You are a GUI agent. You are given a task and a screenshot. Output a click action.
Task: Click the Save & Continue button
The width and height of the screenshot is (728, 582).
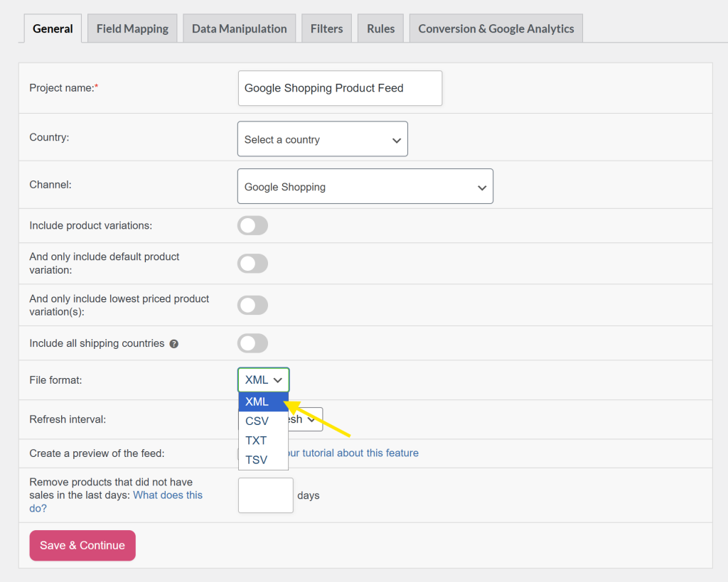coord(82,545)
